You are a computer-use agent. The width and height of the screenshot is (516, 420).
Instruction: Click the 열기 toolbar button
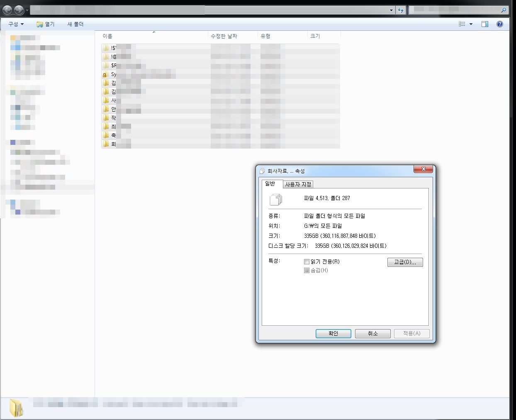pyautogui.click(x=46, y=24)
